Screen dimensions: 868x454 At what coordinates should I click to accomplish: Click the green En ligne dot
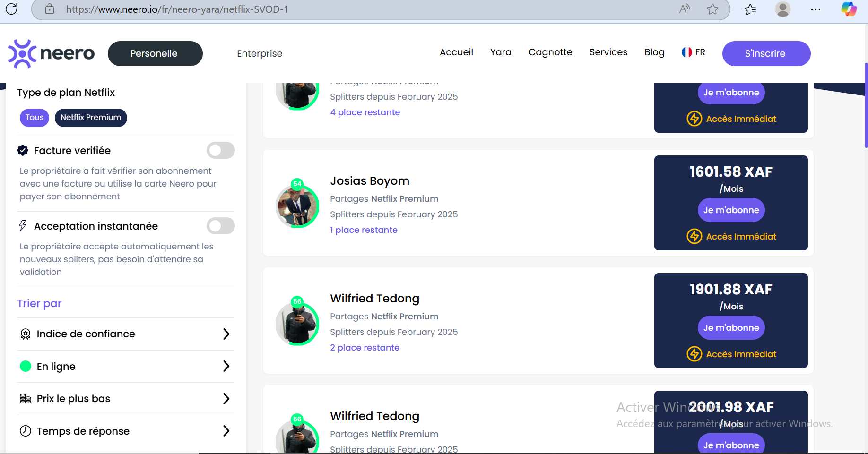(x=26, y=366)
